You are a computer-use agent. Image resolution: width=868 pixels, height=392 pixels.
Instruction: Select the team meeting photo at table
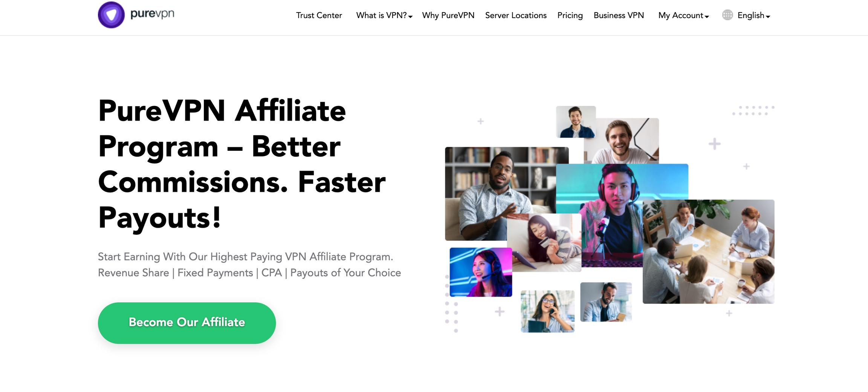(708, 252)
